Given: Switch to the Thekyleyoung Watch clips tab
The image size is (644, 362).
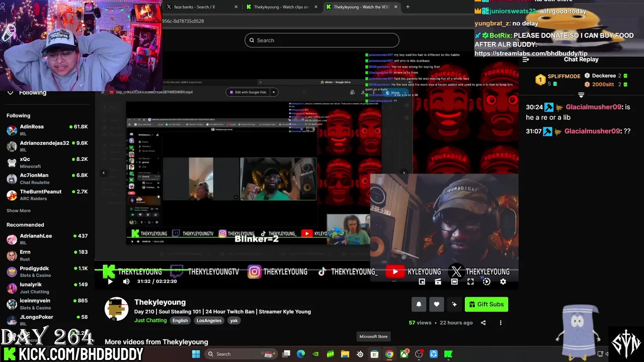Looking at the screenshot, I should 281,7.
